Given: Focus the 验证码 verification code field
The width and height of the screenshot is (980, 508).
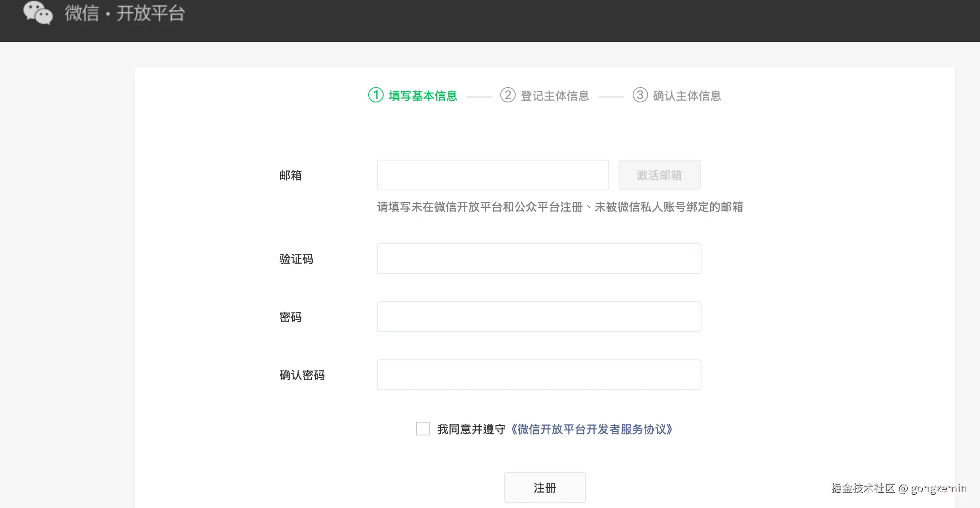Looking at the screenshot, I should (x=539, y=259).
